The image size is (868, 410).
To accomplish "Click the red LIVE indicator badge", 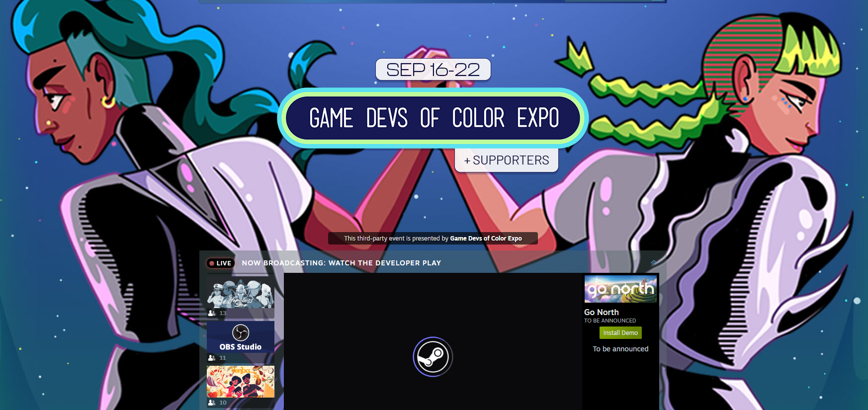I will (220, 263).
